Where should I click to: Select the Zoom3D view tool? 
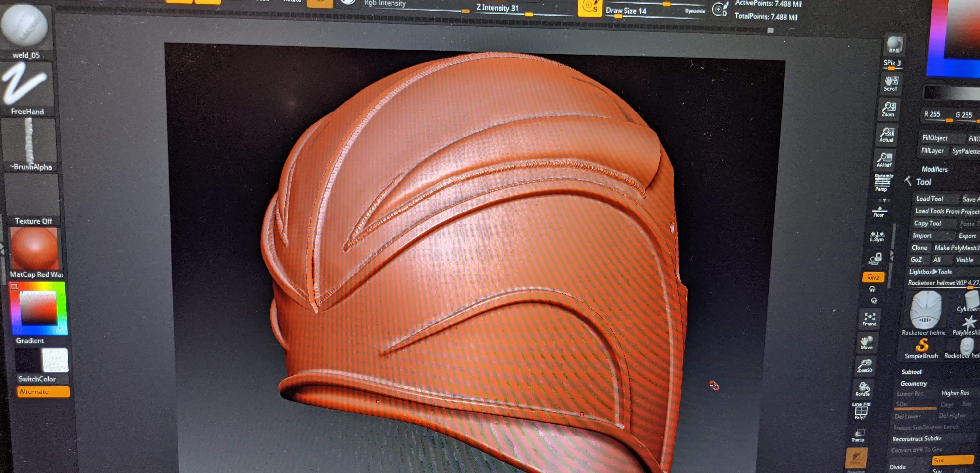click(865, 365)
